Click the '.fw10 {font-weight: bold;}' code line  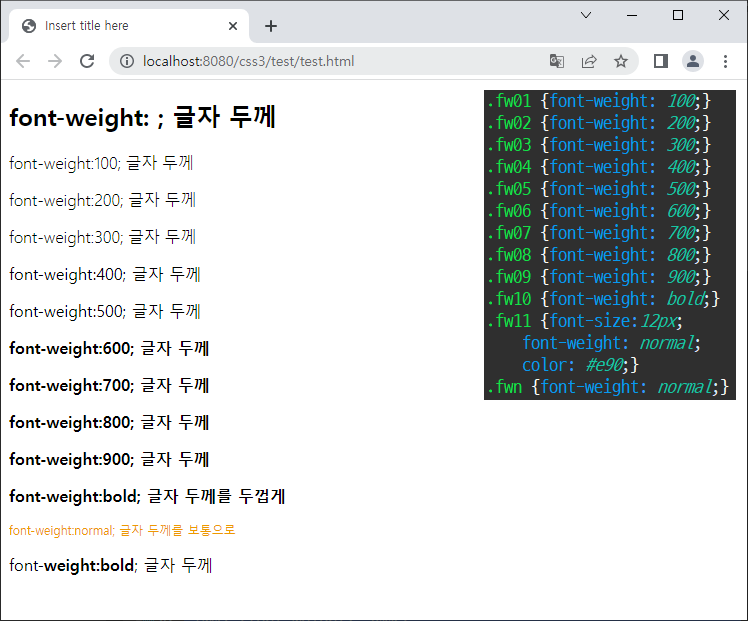click(x=603, y=299)
